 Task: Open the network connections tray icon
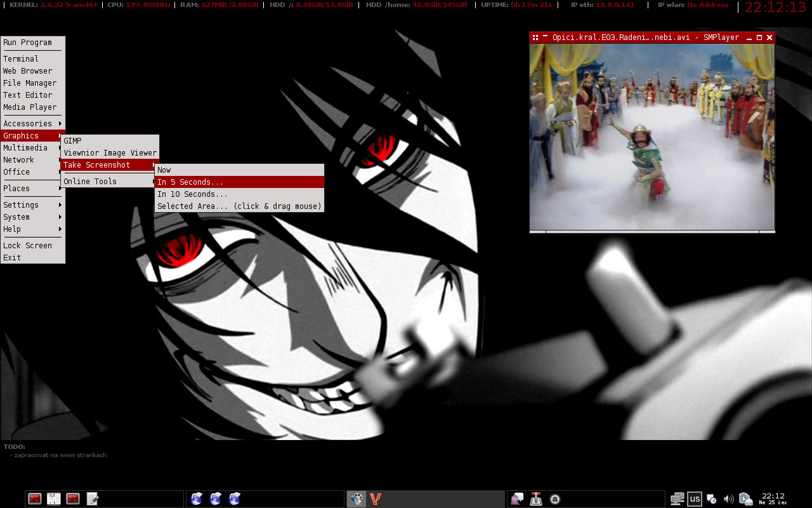point(678,499)
